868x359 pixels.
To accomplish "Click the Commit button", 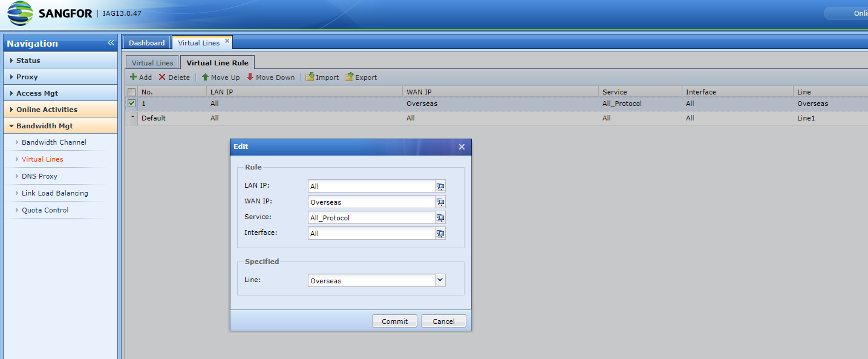I will point(394,321).
